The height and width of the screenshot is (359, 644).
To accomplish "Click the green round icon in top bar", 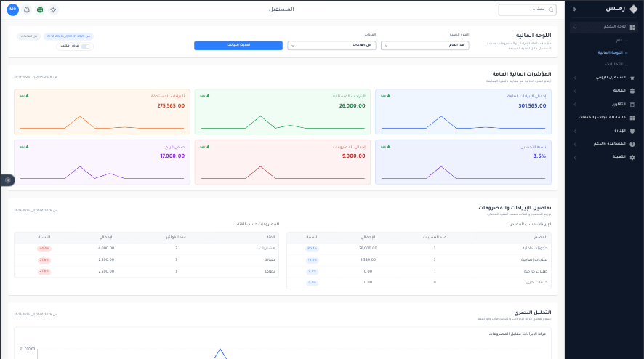I will tap(40, 9).
